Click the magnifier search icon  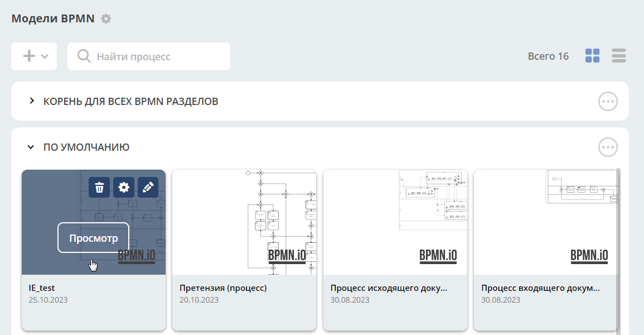pos(84,56)
